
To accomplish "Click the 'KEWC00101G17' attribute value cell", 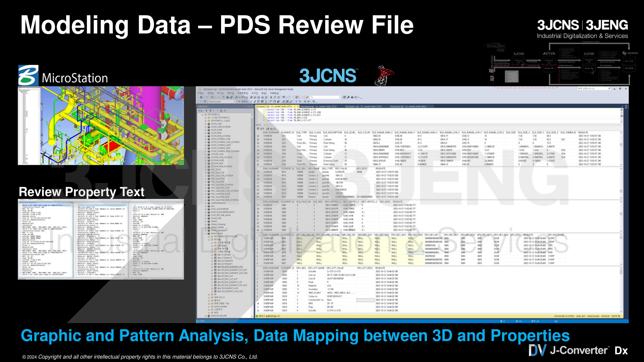I will point(334,296).
